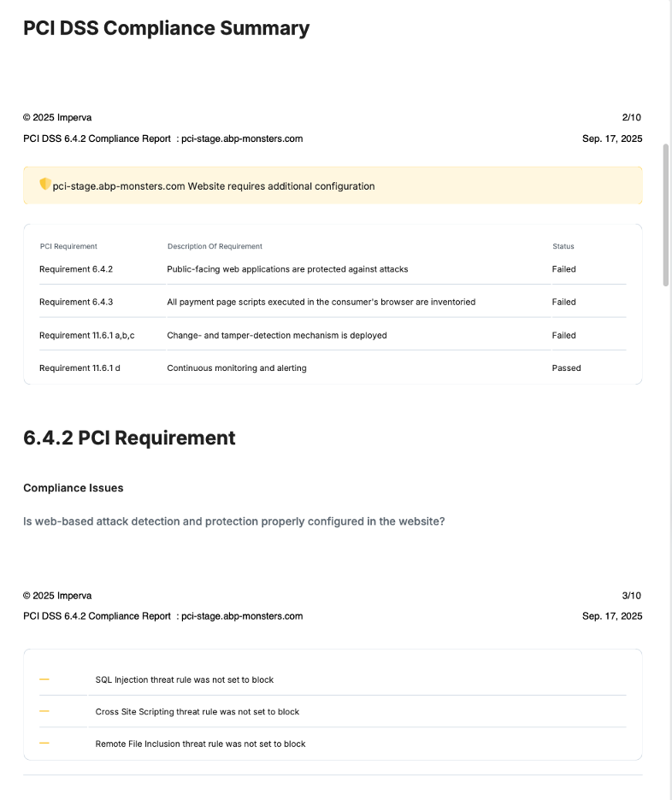Click the dash icon beside Cross Site Scripting
This screenshot has width=672, height=800.
click(x=44, y=711)
